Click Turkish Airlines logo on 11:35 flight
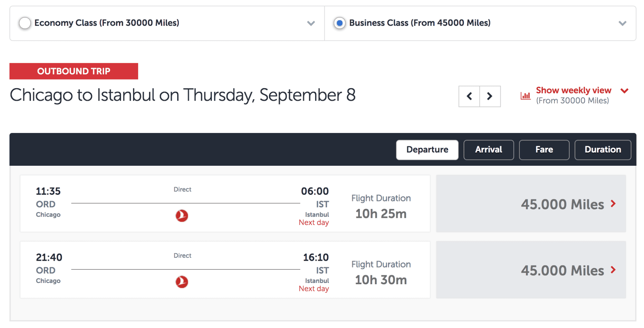This screenshot has width=644, height=328. click(x=182, y=216)
